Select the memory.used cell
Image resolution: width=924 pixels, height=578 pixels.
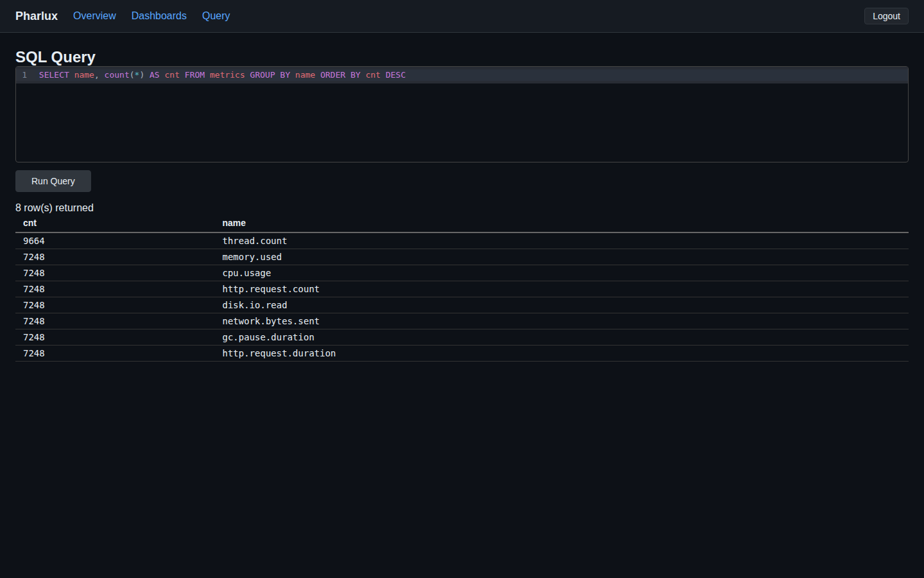pos(252,257)
